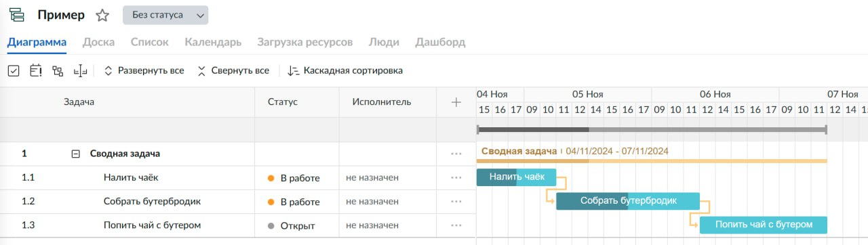The height and width of the screenshot is (245, 868).
Task: Open status В работе of Собрать бутербродик
Action: coord(294,202)
